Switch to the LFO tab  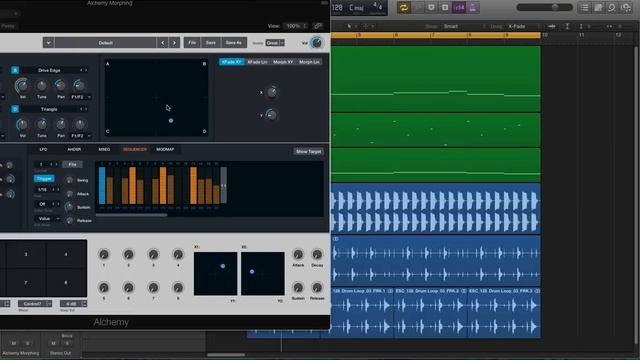(43, 149)
